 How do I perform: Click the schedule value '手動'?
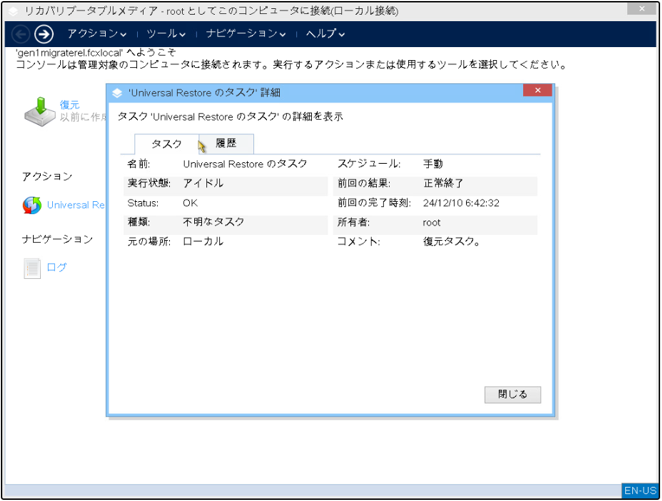click(x=433, y=164)
